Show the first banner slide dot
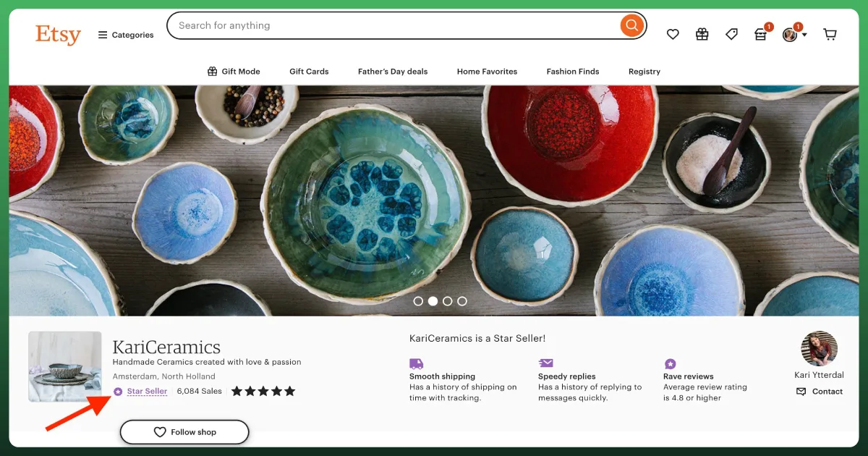This screenshot has width=868, height=456. point(418,301)
